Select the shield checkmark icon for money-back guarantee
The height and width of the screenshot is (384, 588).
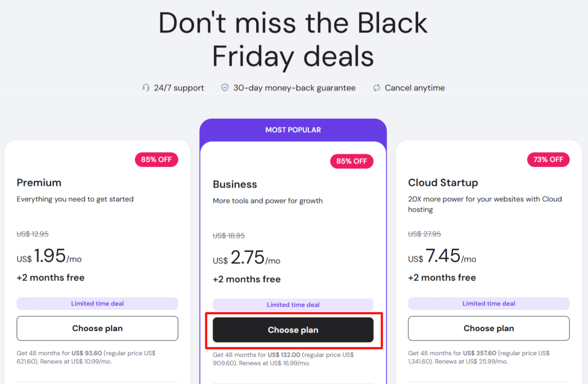pos(225,87)
